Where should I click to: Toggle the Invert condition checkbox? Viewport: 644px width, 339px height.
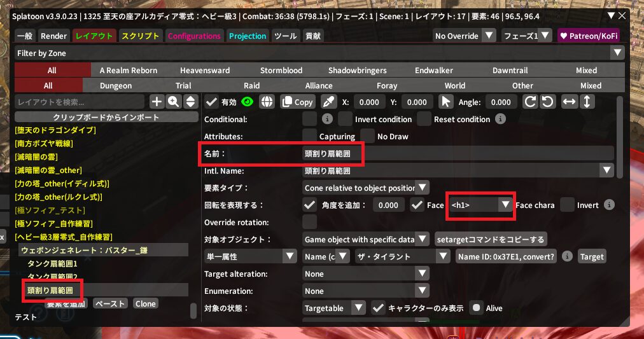pos(346,119)
